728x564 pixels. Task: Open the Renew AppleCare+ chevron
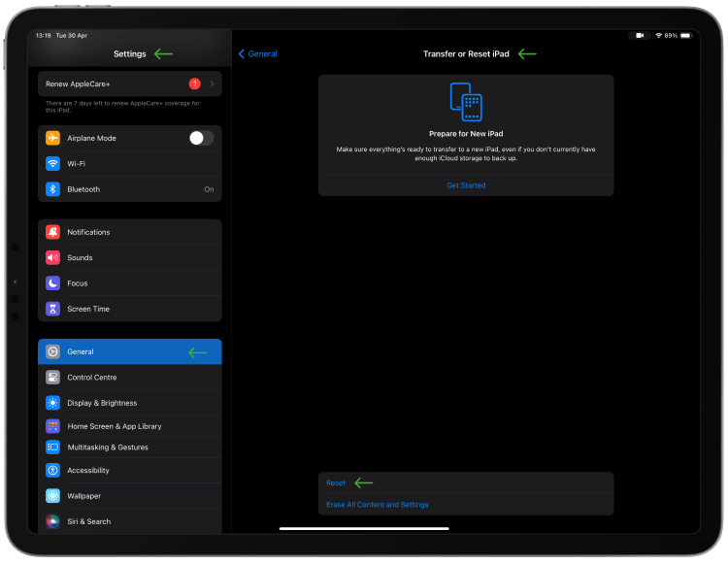[212, 83]
